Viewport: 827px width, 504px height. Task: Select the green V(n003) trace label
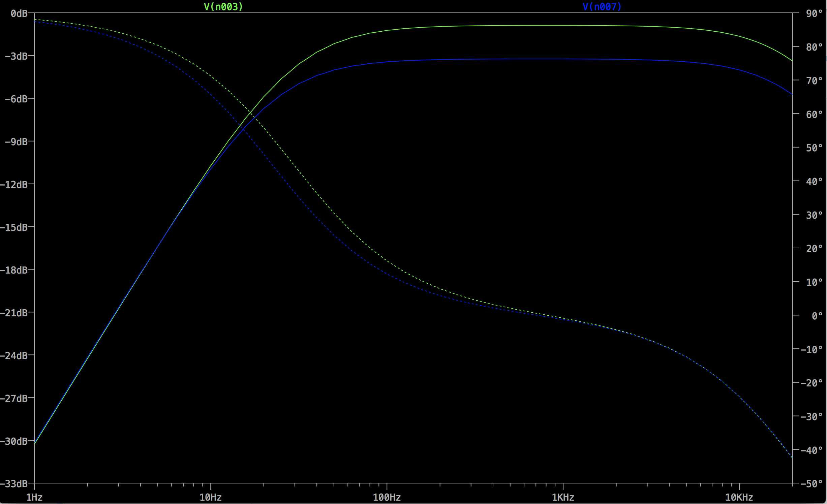(223, 7)
